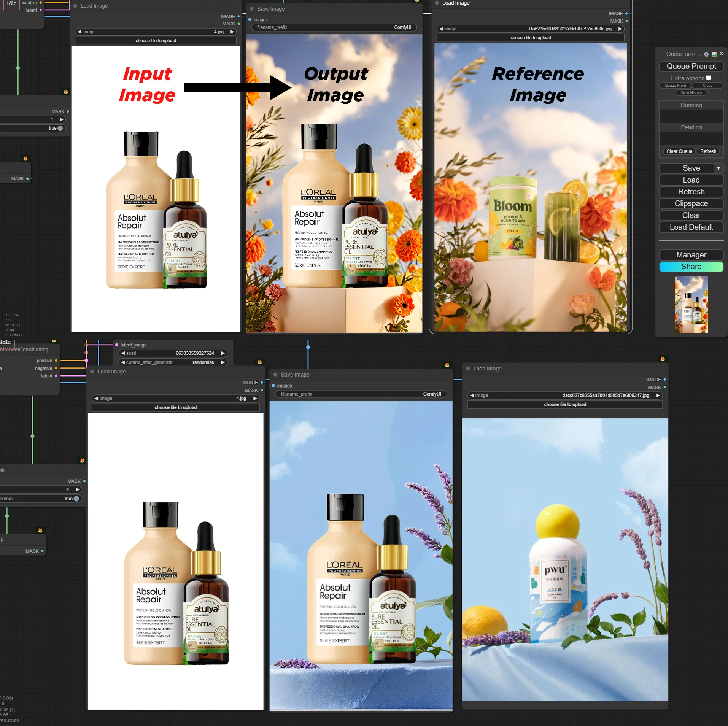
Task: Go to previous image on f1a623bef image selector
Action: [x=441, y=29]
